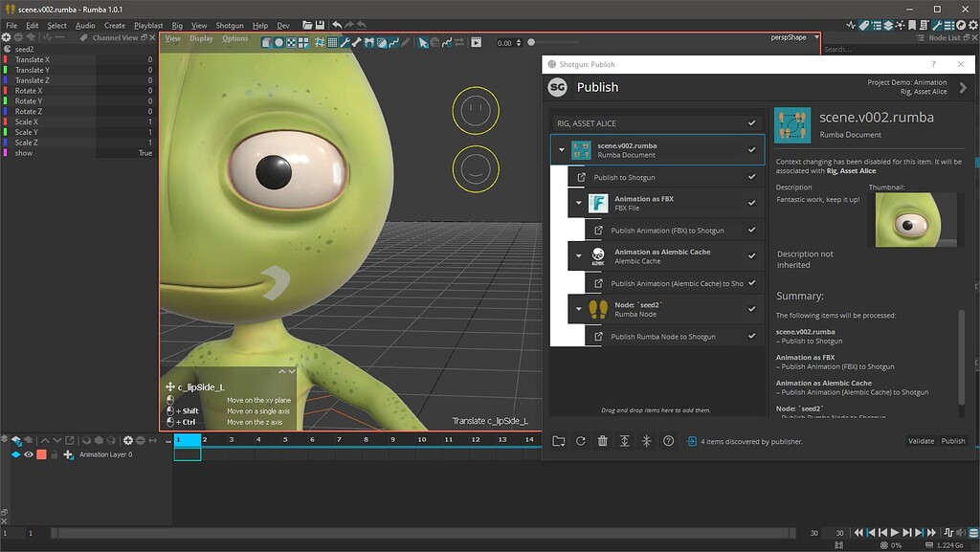Open the smooth shaded display icon in viewport toolbar
Viewport: 980px width, 552px height.
tap(278, 42)
